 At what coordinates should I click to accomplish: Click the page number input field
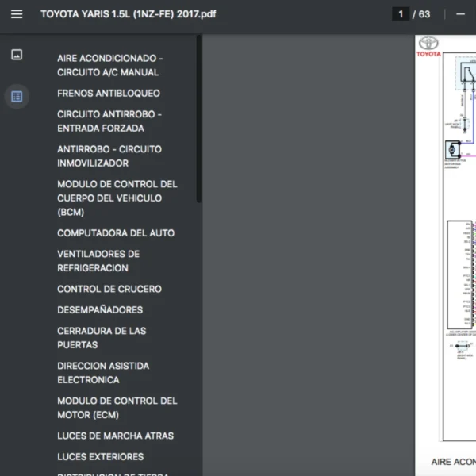tap(401, 14)
